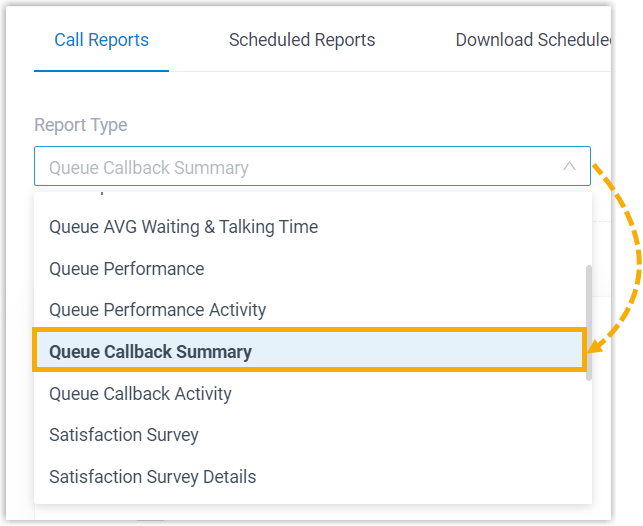Click the Report Type field label
Viewport: 643px width, 526px height.
(81, 125)
